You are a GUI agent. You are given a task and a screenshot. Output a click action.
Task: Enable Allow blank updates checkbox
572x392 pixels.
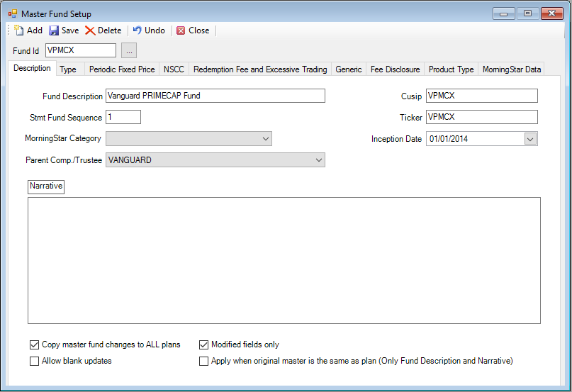point(34,361)
